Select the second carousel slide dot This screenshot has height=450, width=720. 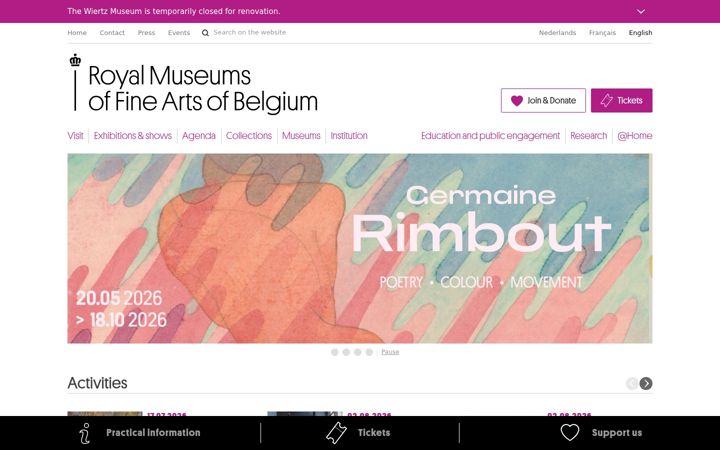[x=346, y=352]
